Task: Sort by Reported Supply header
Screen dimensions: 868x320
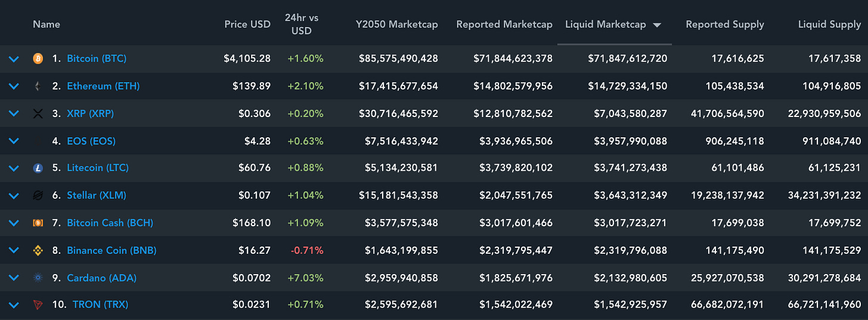Action: coord(725,24)
